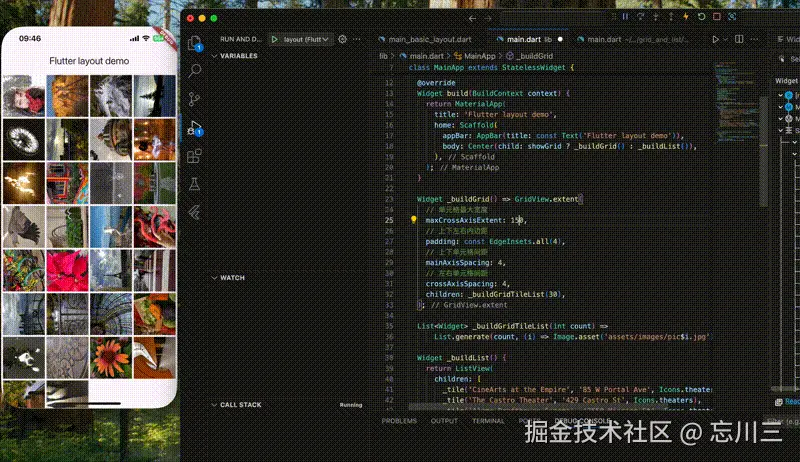This screenshot has height=462, width=800.
Task: Show code actions via the lightbulb
Action: point(414,220)
